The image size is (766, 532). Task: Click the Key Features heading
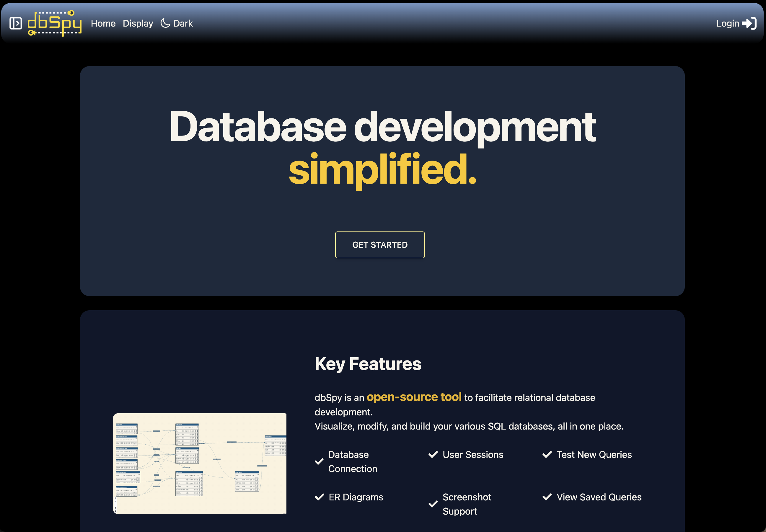point(368,364)
